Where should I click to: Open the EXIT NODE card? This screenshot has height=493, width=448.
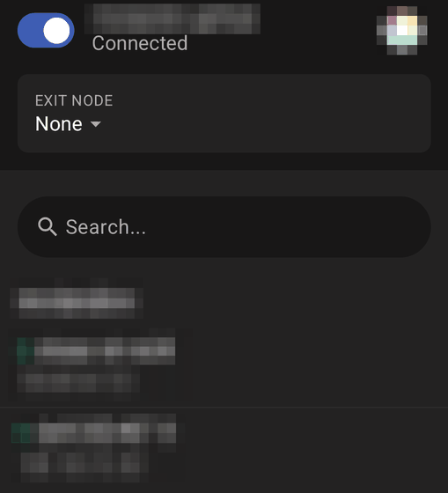pyautogui.click(x=224, y=114)
